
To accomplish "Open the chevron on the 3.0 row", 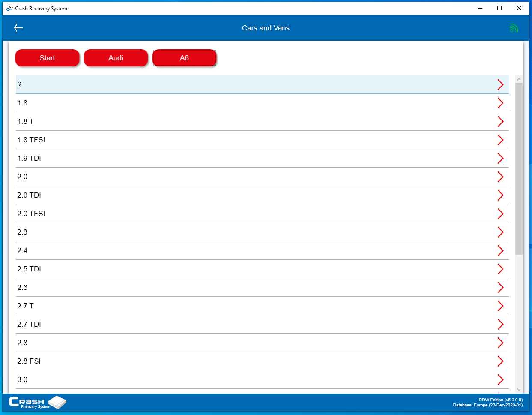I will (500, 379).
